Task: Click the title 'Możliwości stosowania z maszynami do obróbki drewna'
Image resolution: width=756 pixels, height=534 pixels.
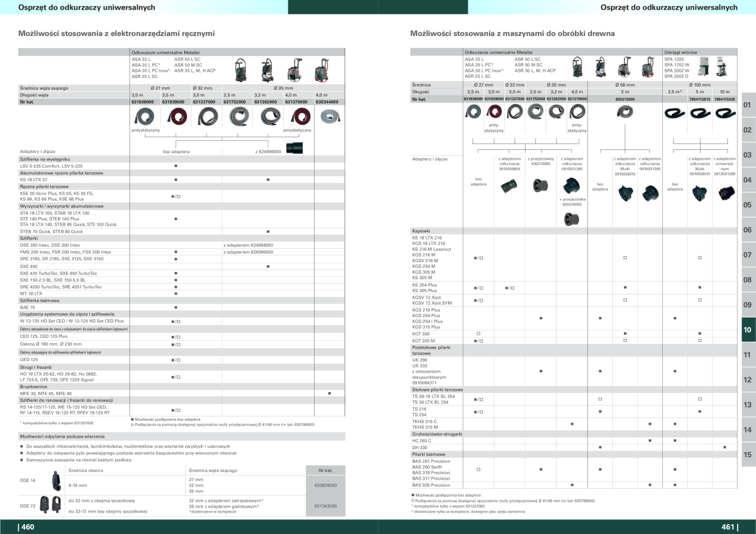Action: coord(513,34)
